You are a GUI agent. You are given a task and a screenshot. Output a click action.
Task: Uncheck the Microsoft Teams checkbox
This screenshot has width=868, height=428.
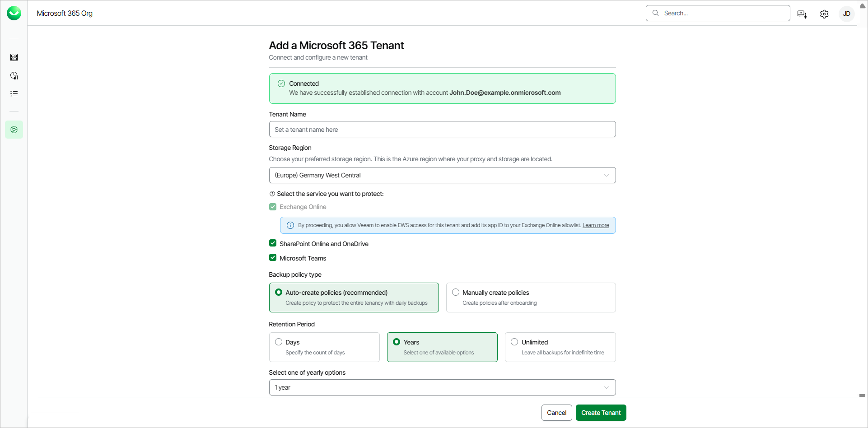(273, 258)
